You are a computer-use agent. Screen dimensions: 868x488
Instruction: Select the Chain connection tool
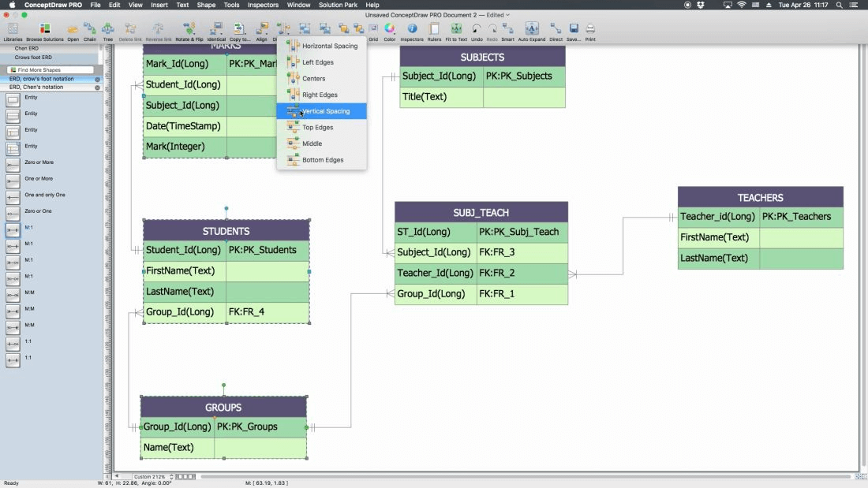point(89,30)
